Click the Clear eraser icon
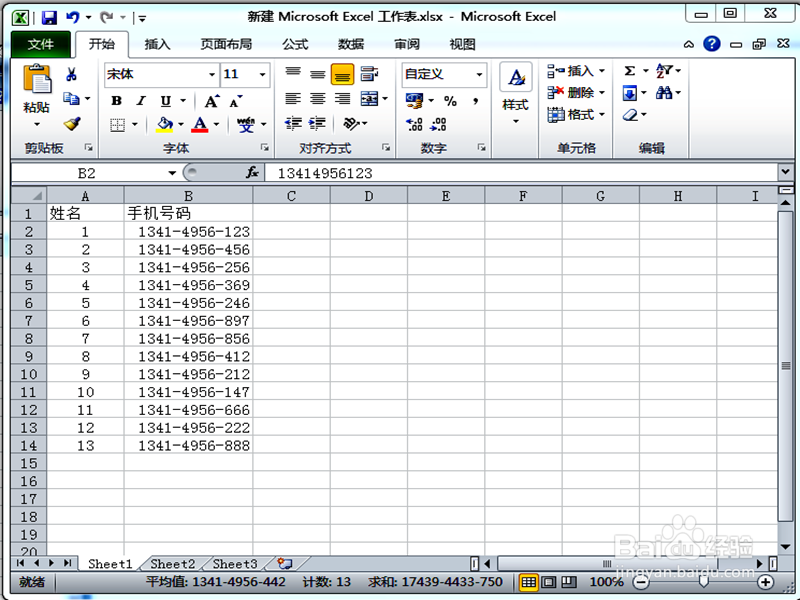This screenshot has height=600, width=800. point(631,115)
